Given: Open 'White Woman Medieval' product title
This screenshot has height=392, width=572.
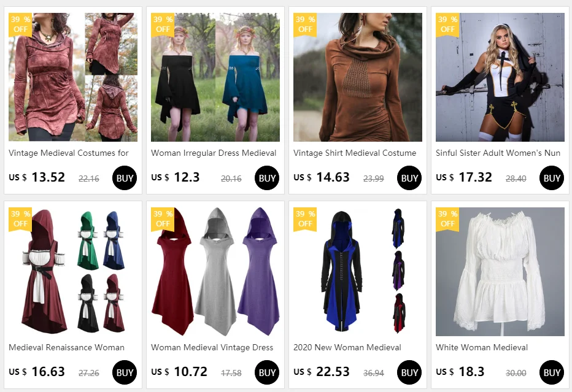Looking at the screenshot, I should pyautogui.click(x=482, y=347).
